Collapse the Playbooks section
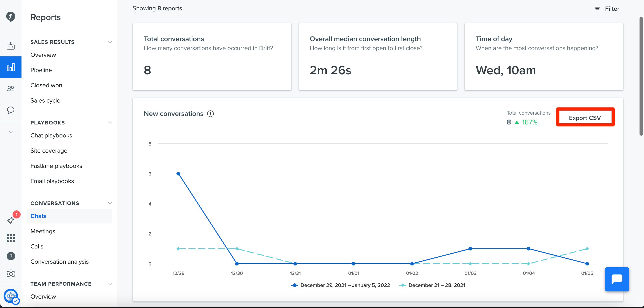The width and height of the screenshot is (644, 308). [110, 122]
